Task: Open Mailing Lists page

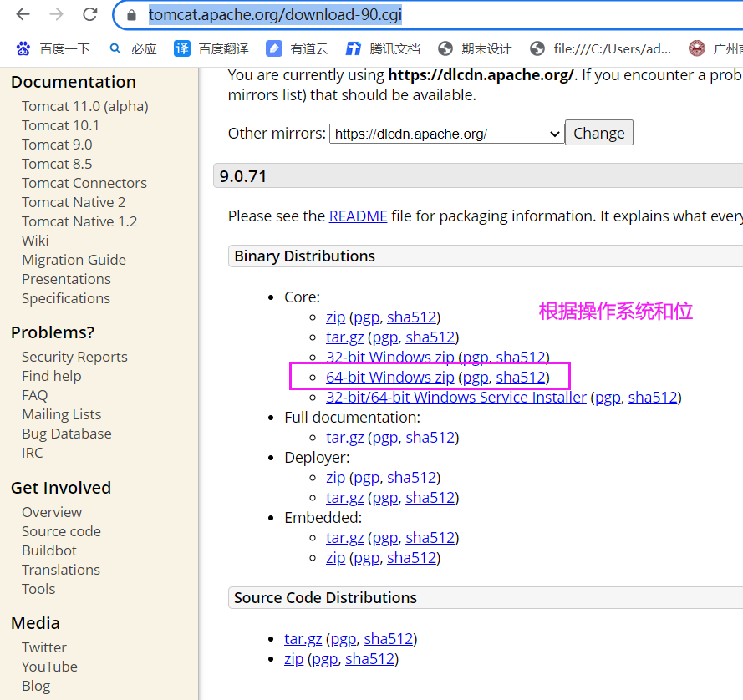Action: [62, 414]
